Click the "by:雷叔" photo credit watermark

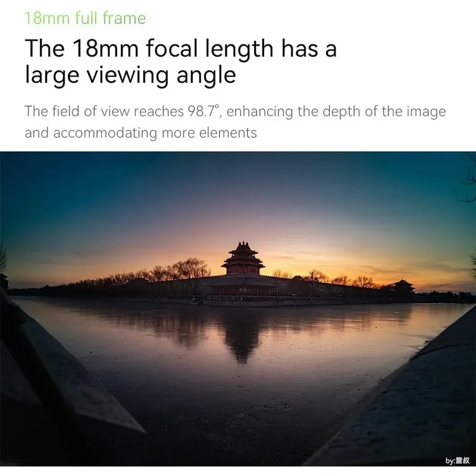tap(458, 461)
